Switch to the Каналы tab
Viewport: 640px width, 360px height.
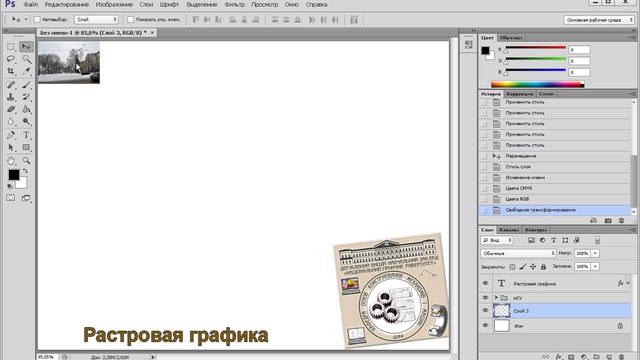click(509, 230)
